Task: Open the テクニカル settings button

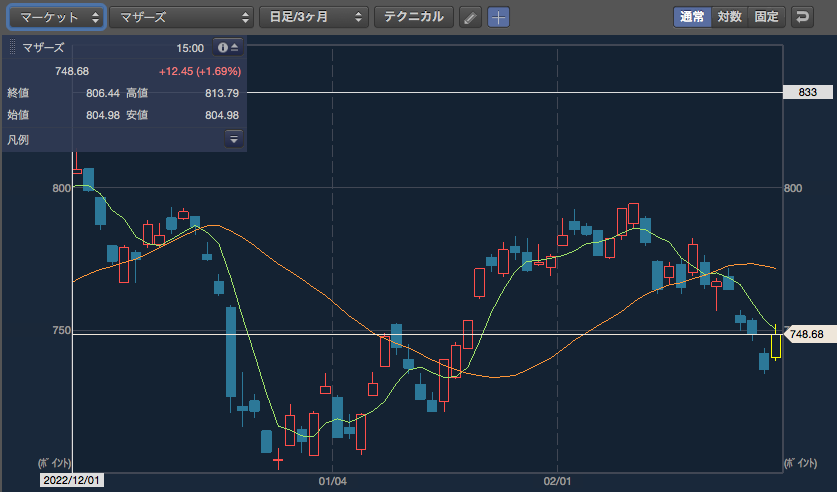Action: 414,17
